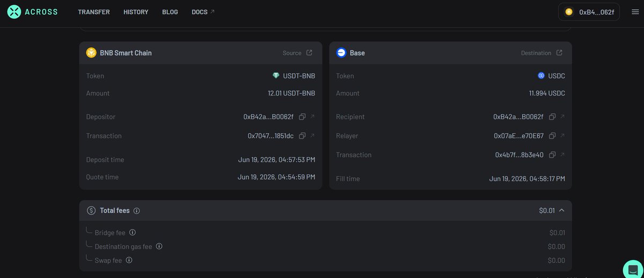Click the Depositor address 0xB42a...B0062f text
644x278 pixels.
pyautogui.click(x=268, y=116)
